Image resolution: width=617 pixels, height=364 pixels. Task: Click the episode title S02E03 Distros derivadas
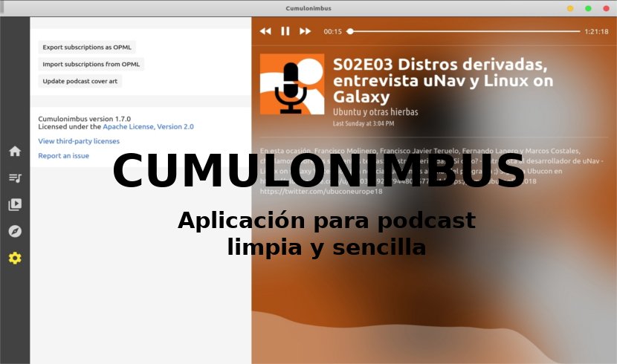pyautogui.click(x=443, y=80)
